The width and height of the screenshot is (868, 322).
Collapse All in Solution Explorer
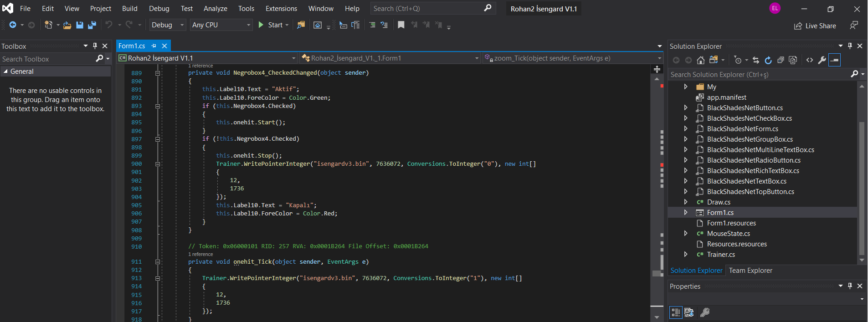tap(781, 60)
